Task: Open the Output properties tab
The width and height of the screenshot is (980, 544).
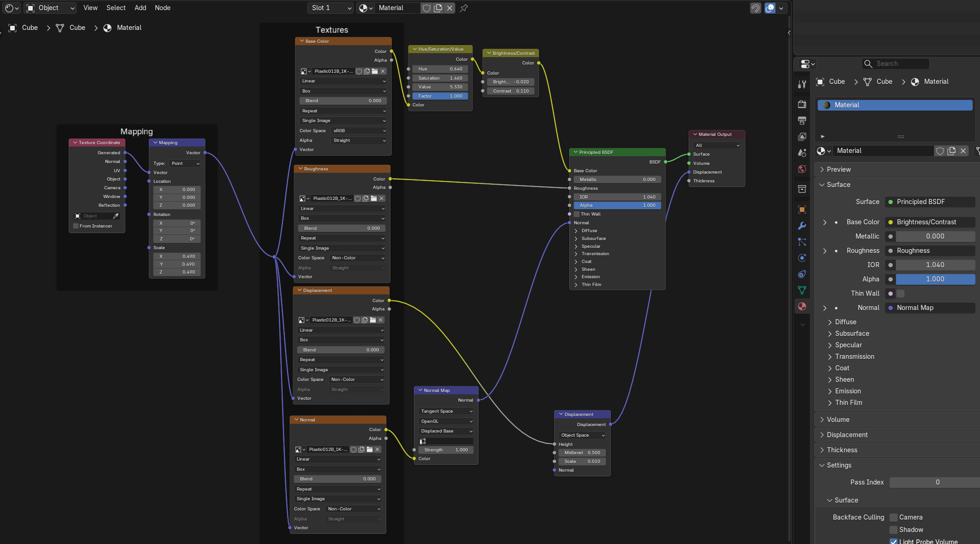Action: click(802, 121)
